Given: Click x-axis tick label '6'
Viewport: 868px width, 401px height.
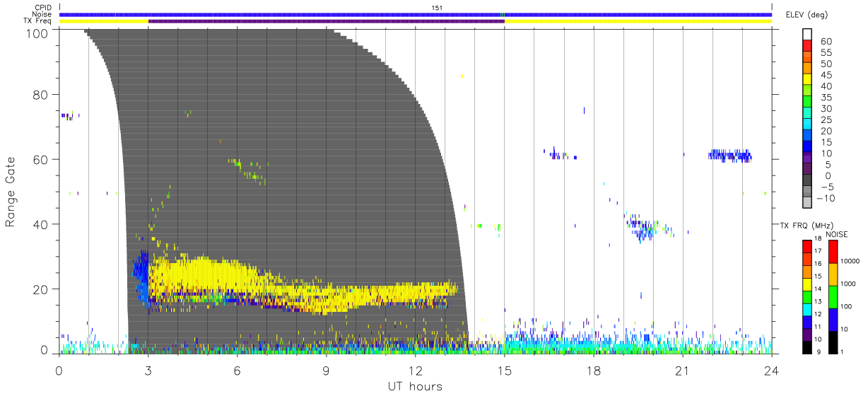Looking at the screenshot, I should pyautogui.click(x=237, y=369).
